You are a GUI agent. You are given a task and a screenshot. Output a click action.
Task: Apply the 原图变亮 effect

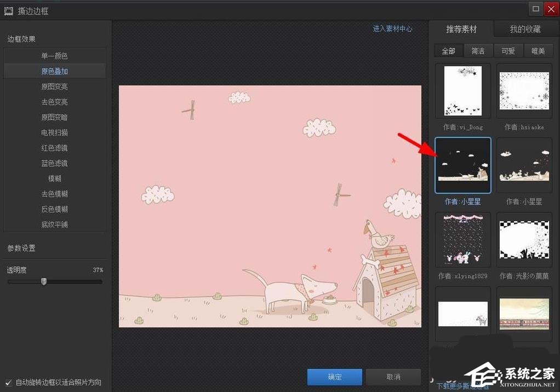[54, 86]
